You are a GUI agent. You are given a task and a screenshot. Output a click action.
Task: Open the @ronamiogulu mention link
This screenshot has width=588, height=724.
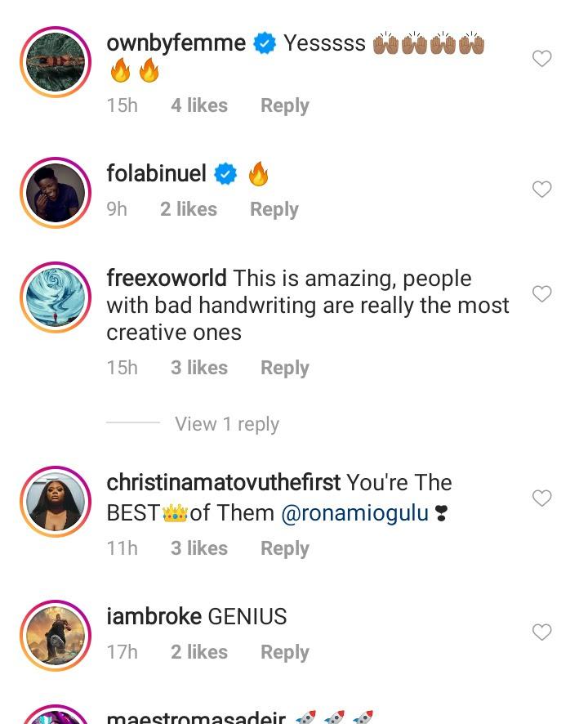coord(354,513)
